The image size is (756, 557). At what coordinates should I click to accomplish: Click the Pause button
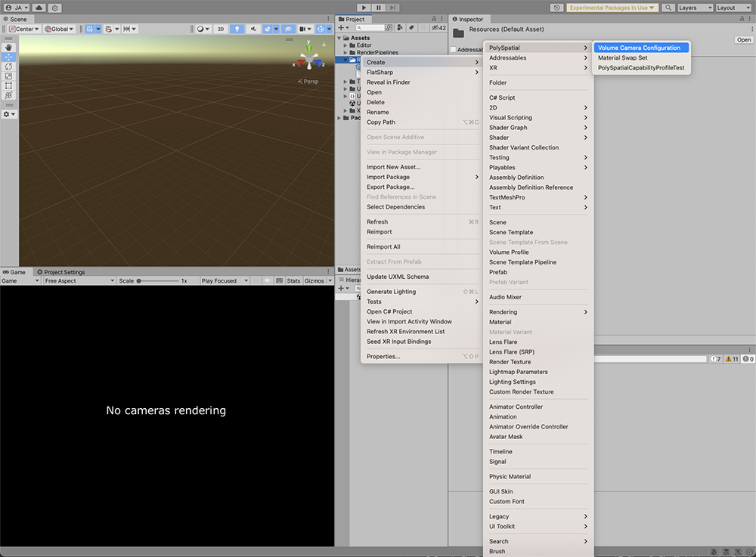pos(379,7)
